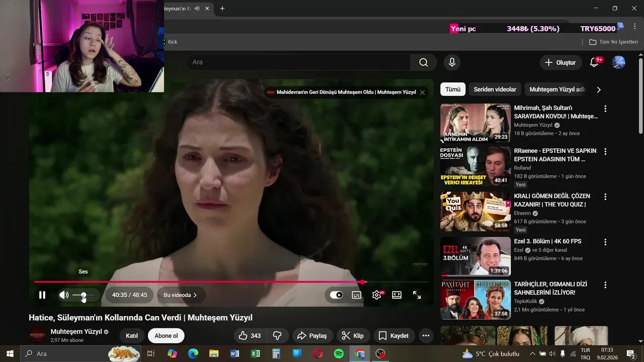This screenshot has height=362, width=644.
Task: Open Excel from the taskbar
Action: click(256, 354)
